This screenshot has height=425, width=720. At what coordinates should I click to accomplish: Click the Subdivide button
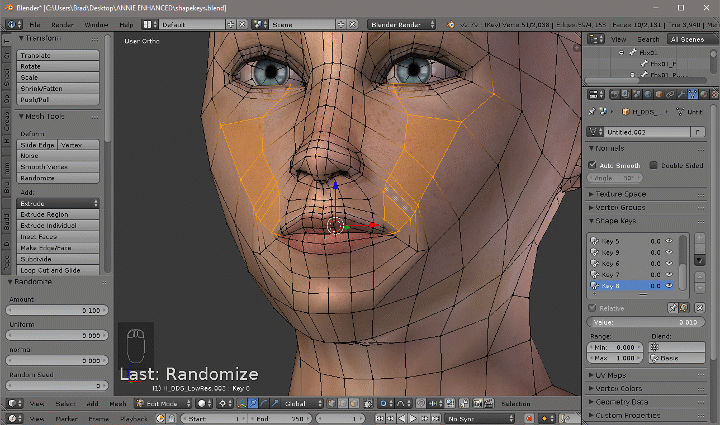click(59, 258)
